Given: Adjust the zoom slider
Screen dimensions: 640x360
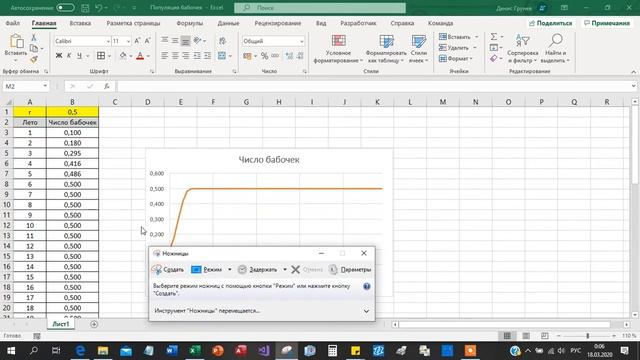Looking at the screenshot, I should [x=587, y=336].
